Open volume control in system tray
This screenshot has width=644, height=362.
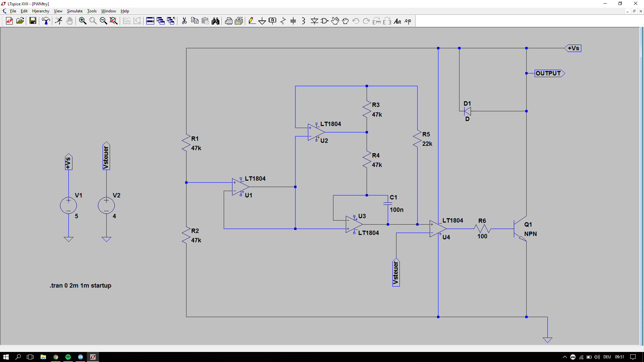pyautogui.click(x=597, y=357)
